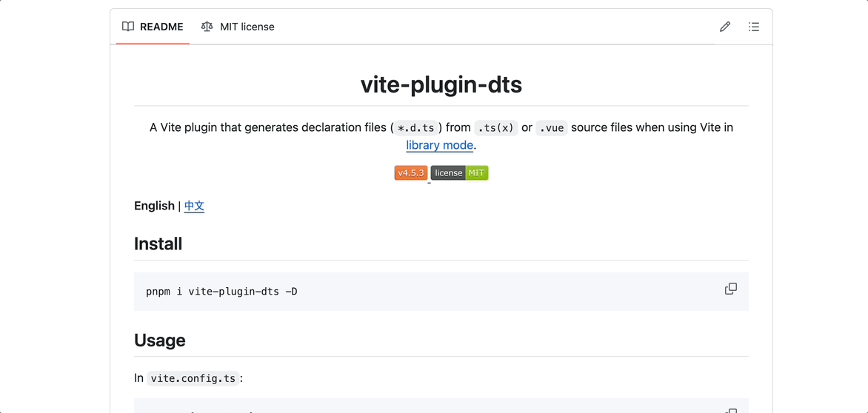Click the .vue inline code snippet

(x=552, y=127)
